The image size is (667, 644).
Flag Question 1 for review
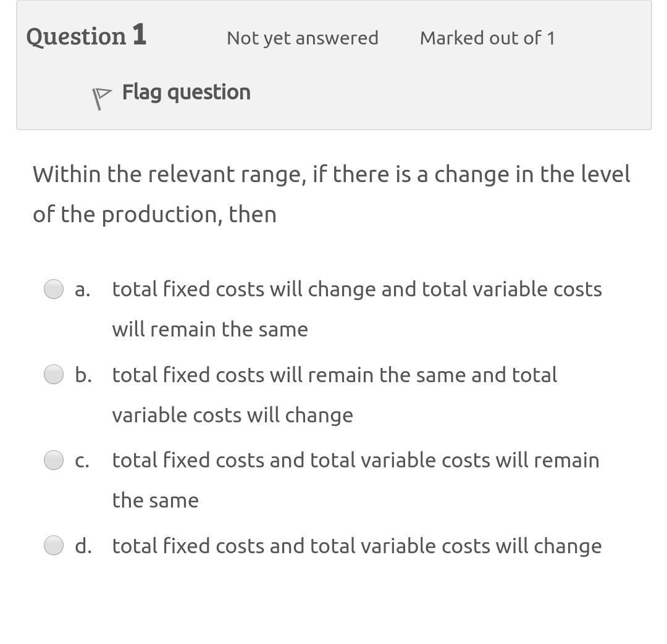[185, 91]
